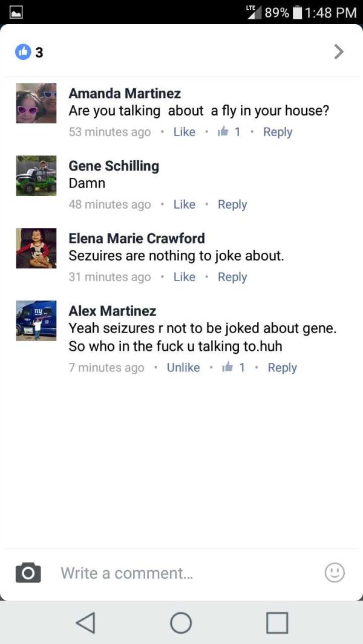Tap the recent apps square button
The width and height of the screenshot is (363, 644).
tap(277, 623)
